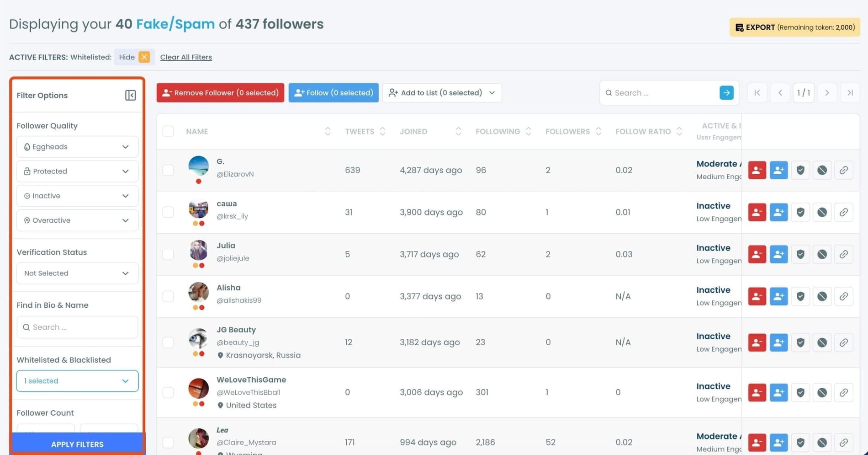Click the Clear All Filters link
The image size is (868, 455).
[186, 57]
